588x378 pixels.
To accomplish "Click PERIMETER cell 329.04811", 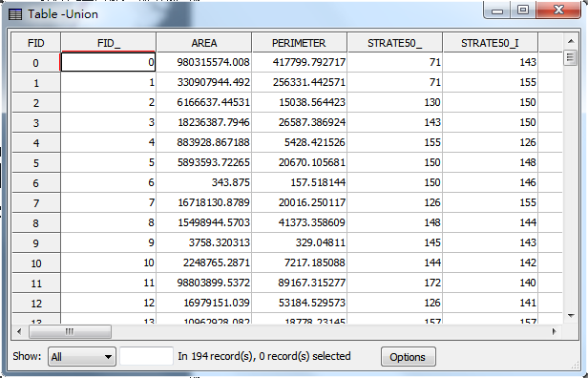I will [299, 242].
